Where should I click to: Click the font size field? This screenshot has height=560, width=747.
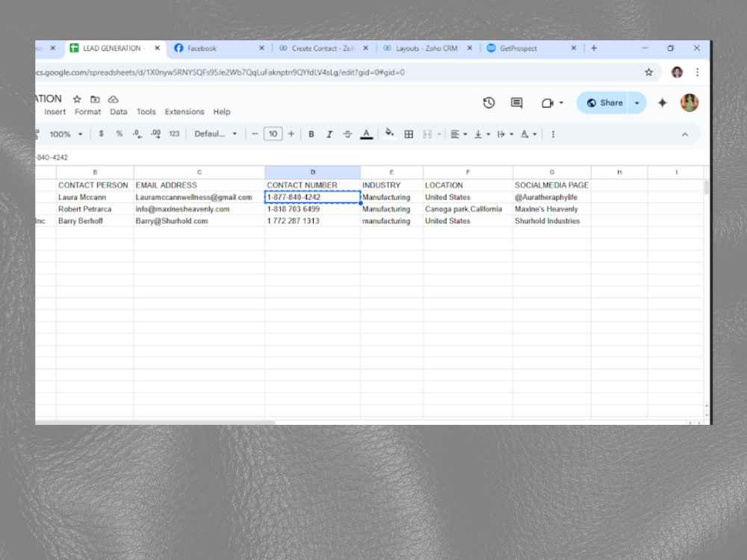(x=273, y=134)
